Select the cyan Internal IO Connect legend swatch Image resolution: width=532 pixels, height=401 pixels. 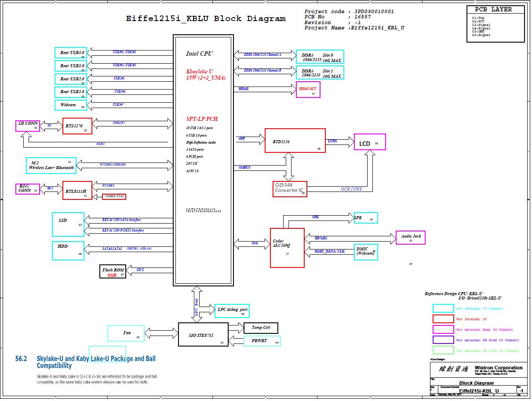[x=443, y=308]
